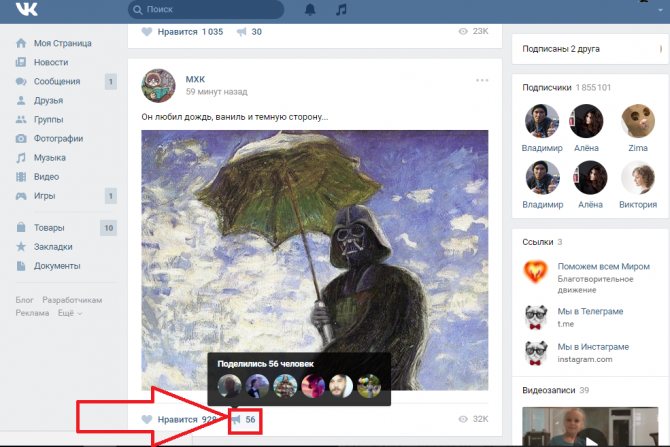Screen dimensions: 670x447
Task: Open Поможем всем Миром link
Action: point(603,267)
